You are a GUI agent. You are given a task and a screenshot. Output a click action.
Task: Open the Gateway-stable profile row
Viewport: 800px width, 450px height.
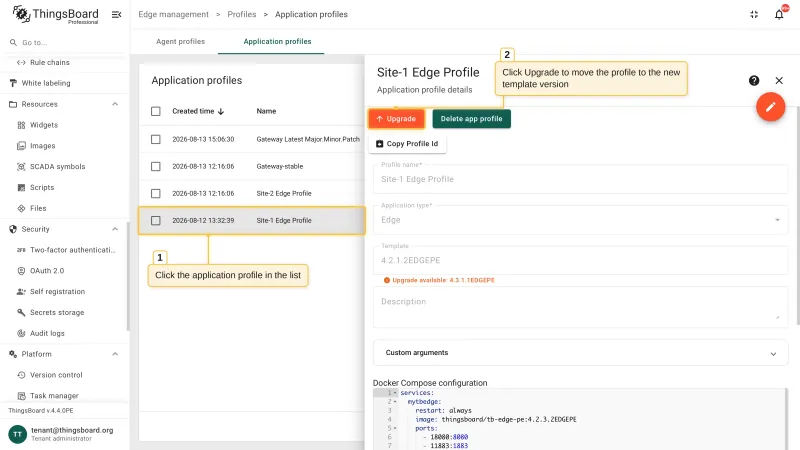(252, 166)
